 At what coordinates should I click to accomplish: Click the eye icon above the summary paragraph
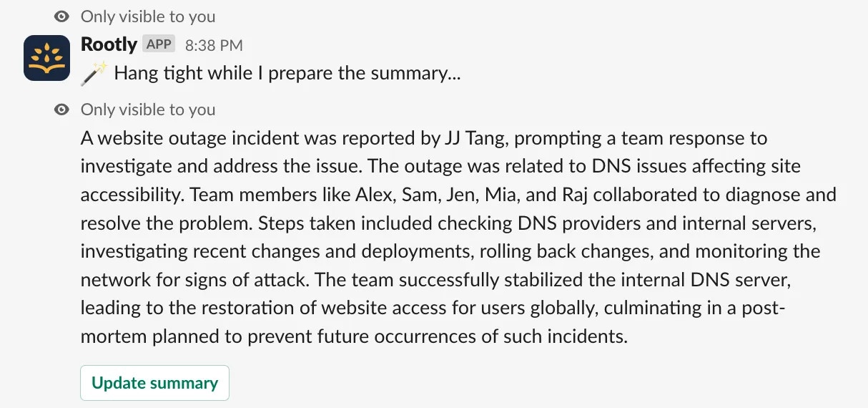[62, 110]
